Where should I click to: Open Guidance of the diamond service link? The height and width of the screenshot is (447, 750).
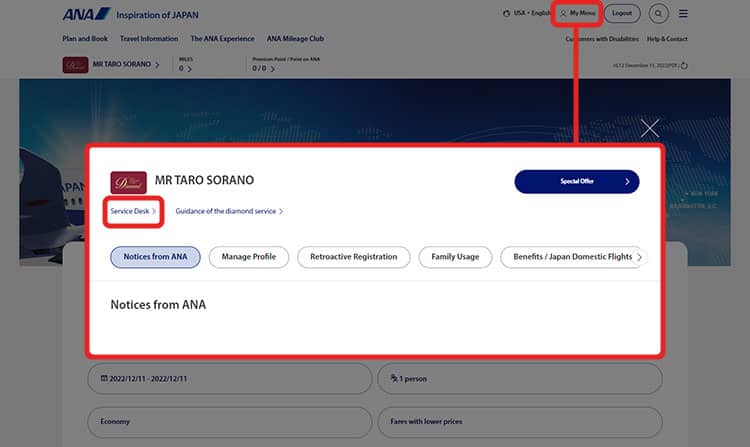pos(229,212)
